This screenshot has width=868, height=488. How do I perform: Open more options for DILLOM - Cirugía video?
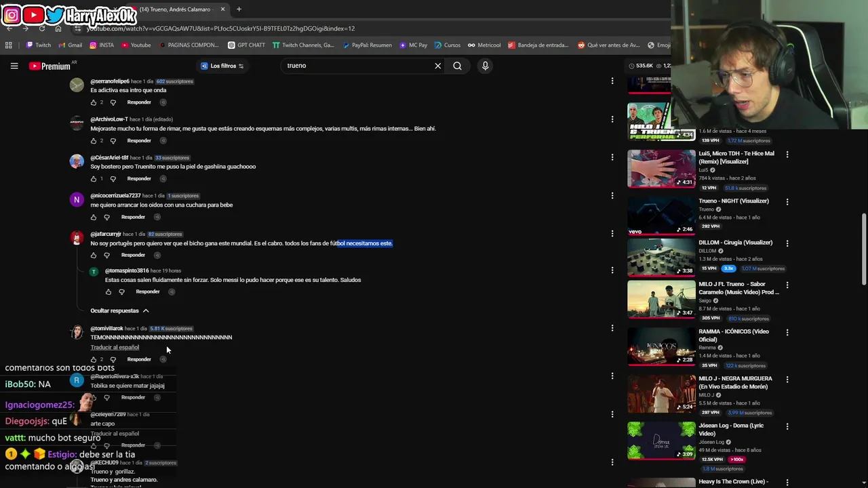click(x=787, y=243)
